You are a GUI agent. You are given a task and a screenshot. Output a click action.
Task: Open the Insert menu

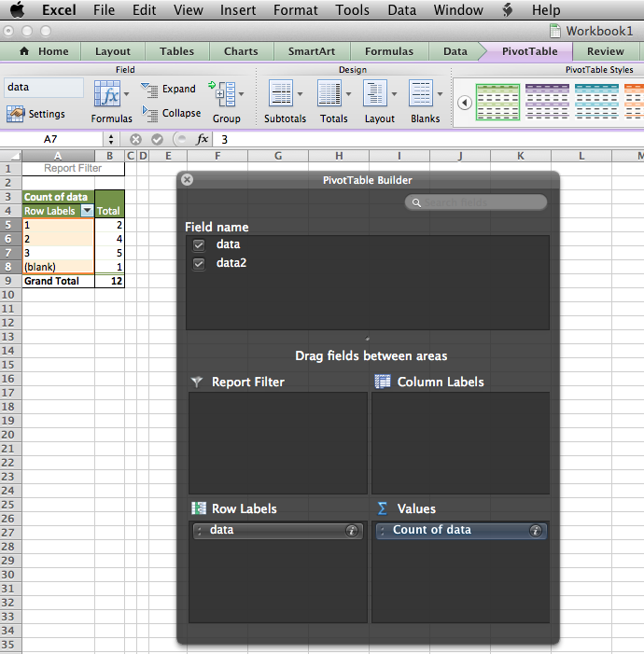238,9
